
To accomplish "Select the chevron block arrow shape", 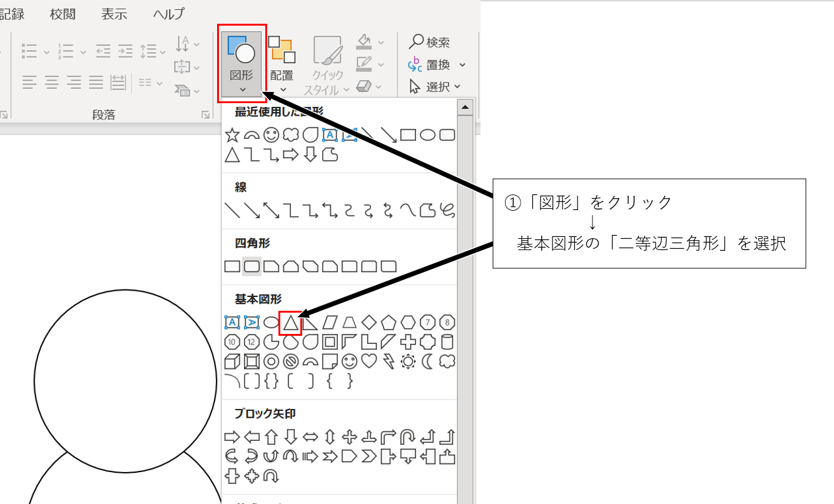I will pos(369,456).
